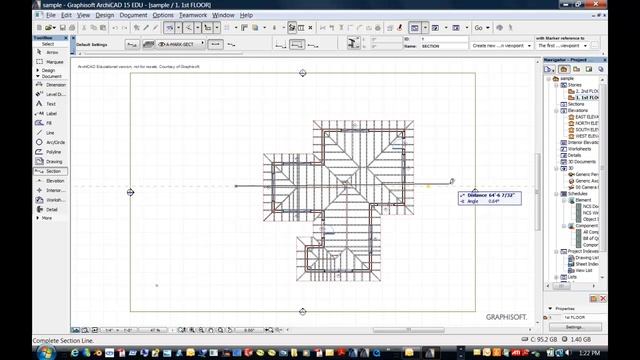The height and width of the screenshot is (360, 640).
Task: Open Windows Start button
Action: 46,352
